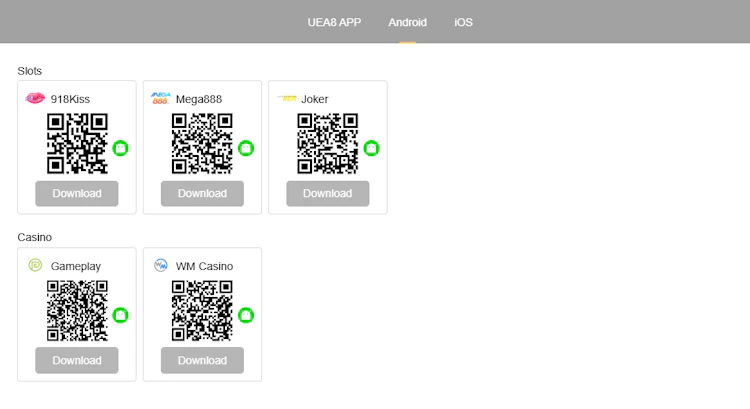Click the Gameplay logo icon
750x409 pixels.
[x=35, y=265]
